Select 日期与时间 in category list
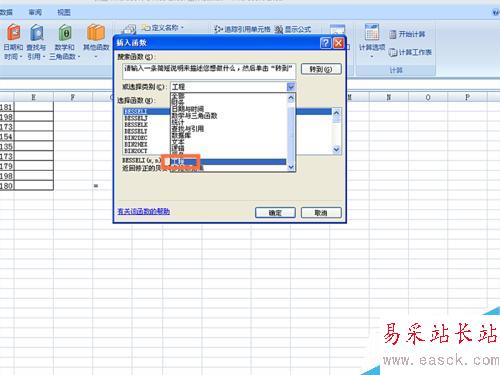 pos(188,109)
